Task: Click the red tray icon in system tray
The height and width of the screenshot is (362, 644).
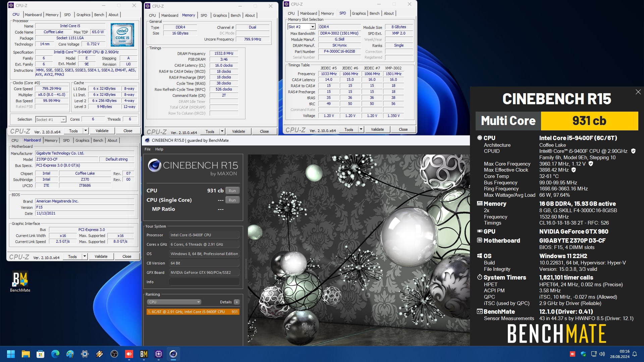Action: tap(573, 354)
